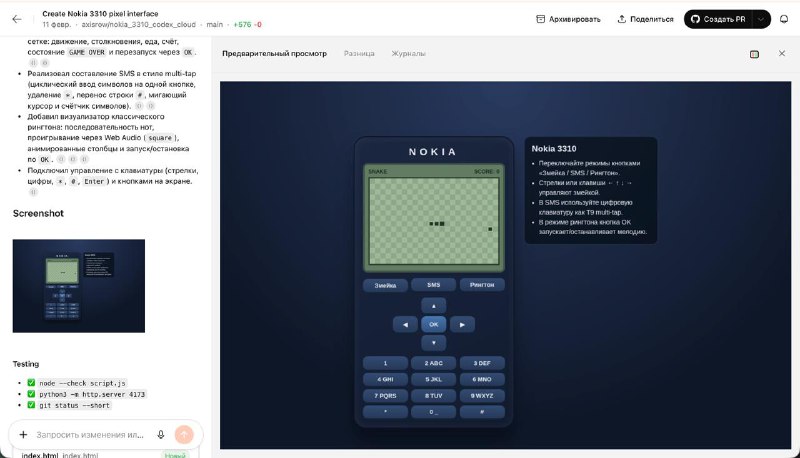Tap keypad hash key
Image resolution: width=800 pixels, height=458 pixels.
click(x=482, y=412)
